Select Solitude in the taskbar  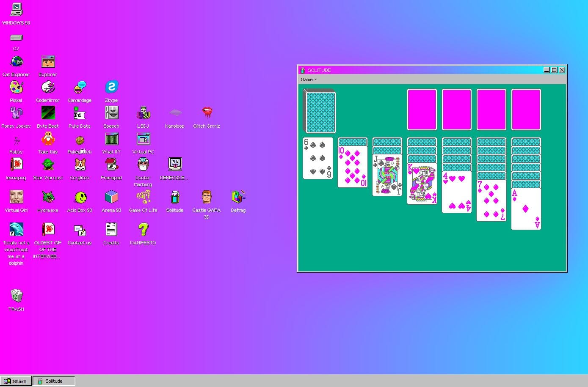click(54, 381)
